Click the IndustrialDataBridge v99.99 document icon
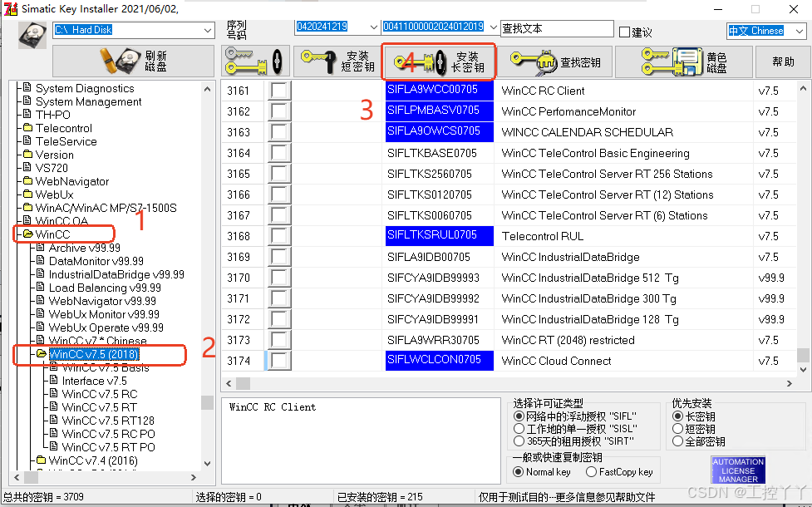The height and width of the screenshot is (507, 812). pos(41,273)
